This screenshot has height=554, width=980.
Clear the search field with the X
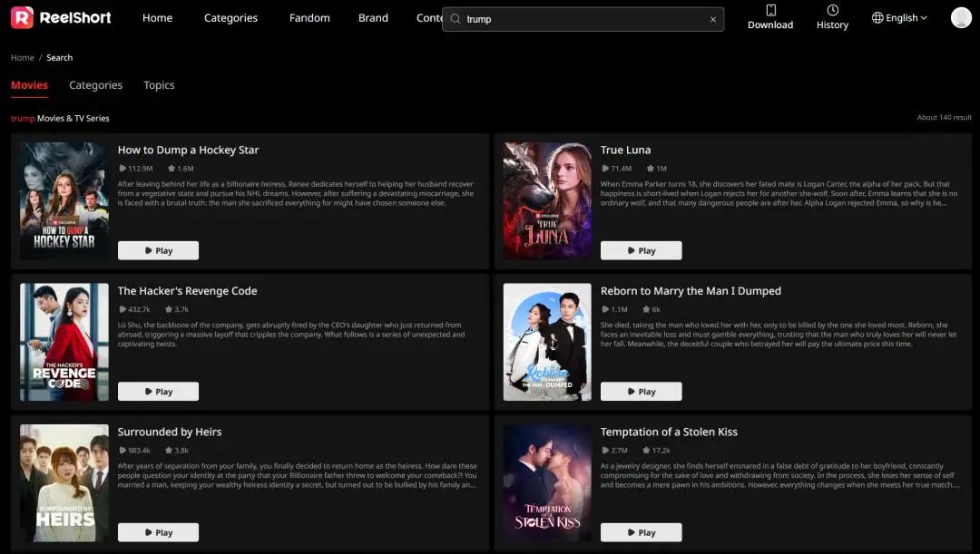(x=713, y=19)
